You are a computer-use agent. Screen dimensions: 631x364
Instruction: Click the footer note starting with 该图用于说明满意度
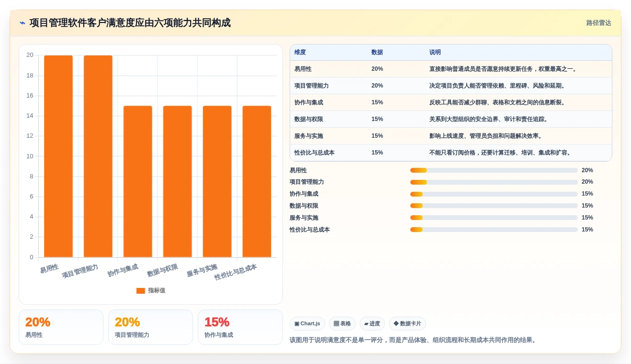coord(414,341)
